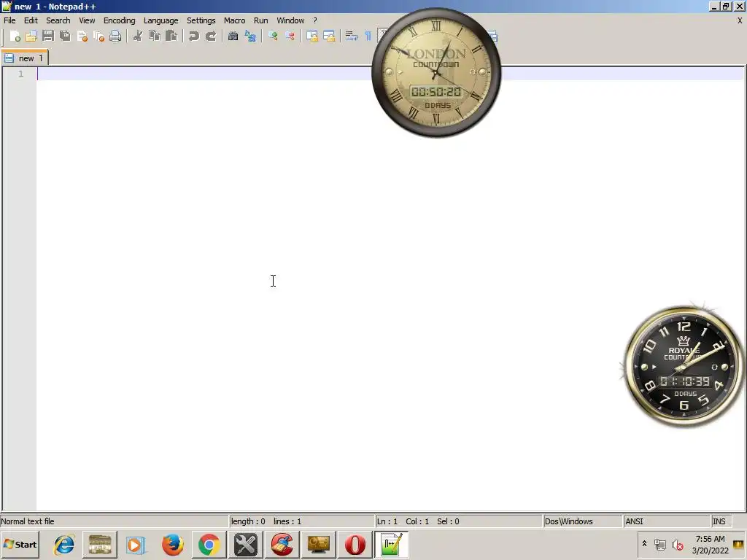
Task: Click the Close file toolbar icon
Action: pyautogui.click(x=82, y=36)
